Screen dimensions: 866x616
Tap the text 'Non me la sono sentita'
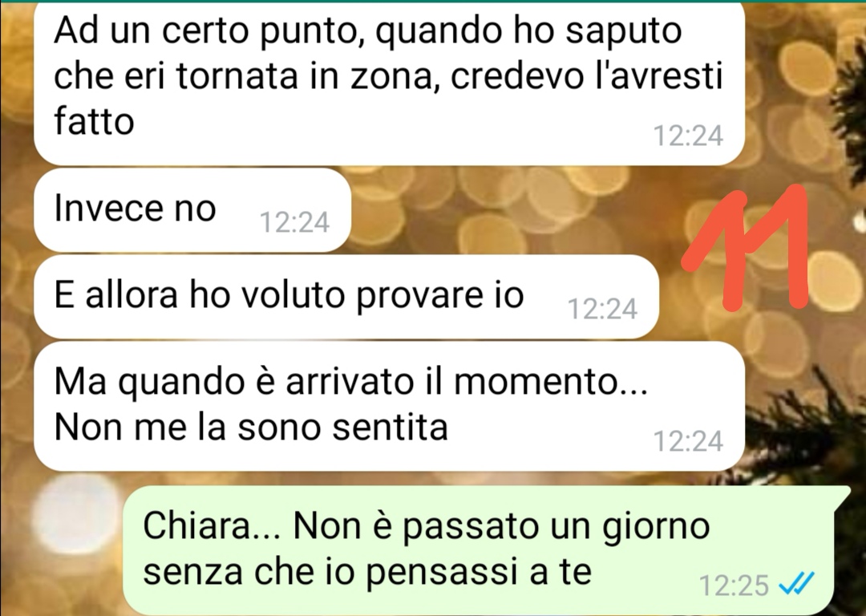pyautogui.click(x=251, y=427)
